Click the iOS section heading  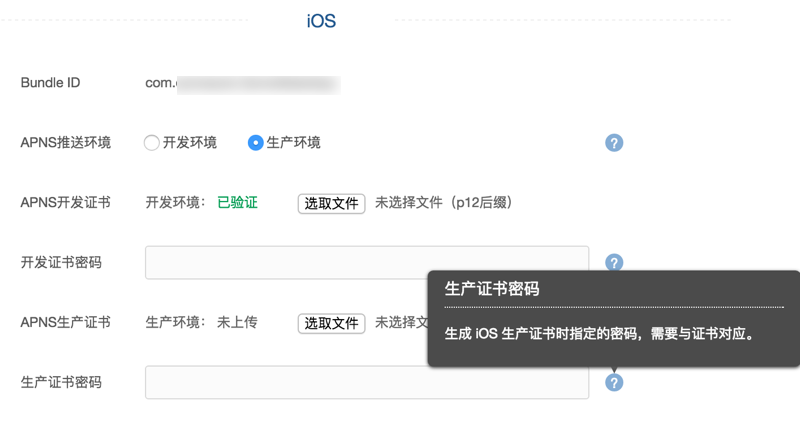coord(321,21)
